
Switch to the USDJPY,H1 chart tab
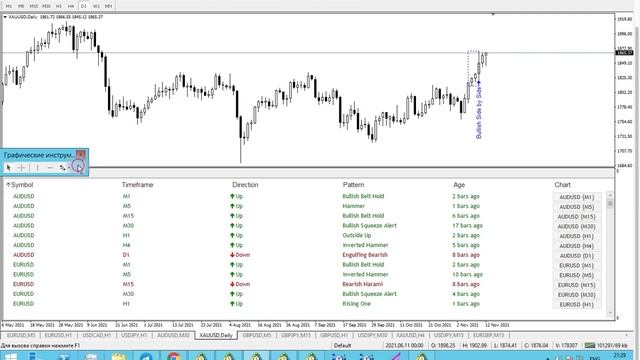coord(134,335)
